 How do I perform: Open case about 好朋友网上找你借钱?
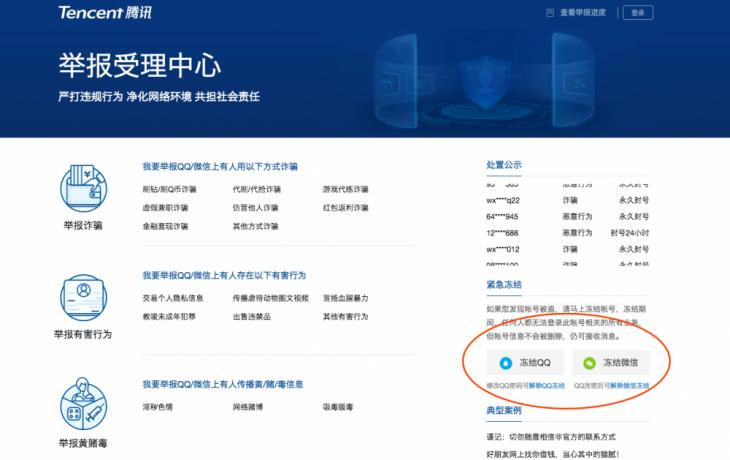click(553, 454)
